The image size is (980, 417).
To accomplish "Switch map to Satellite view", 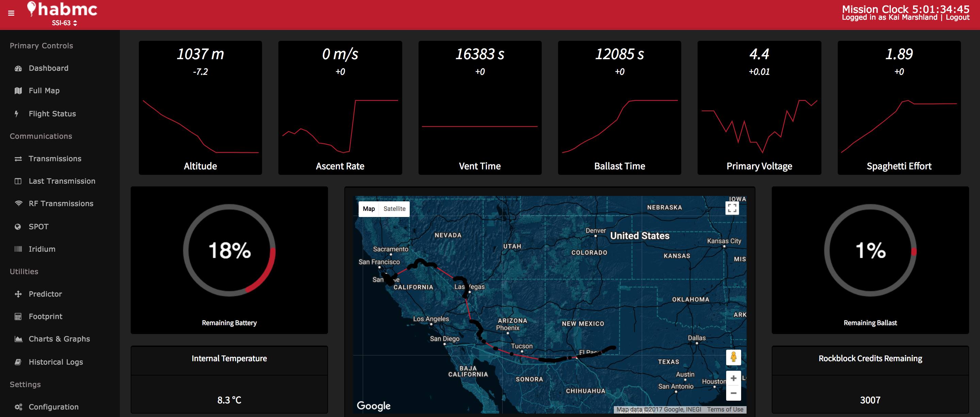I will (394, 209).
